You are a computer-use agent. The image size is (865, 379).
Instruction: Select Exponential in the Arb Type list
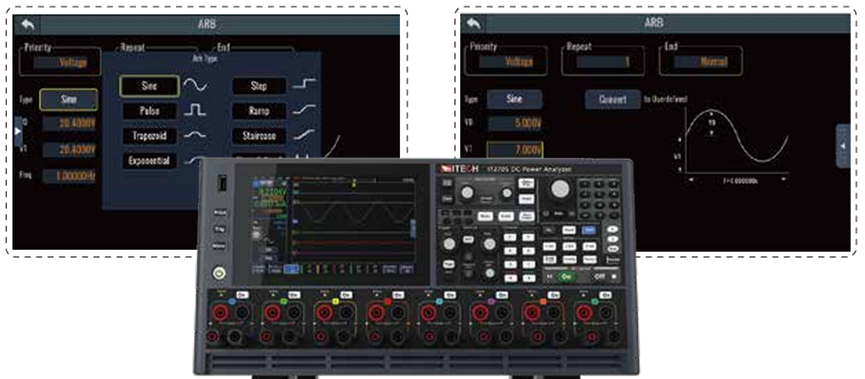click(x=149, y=161)
